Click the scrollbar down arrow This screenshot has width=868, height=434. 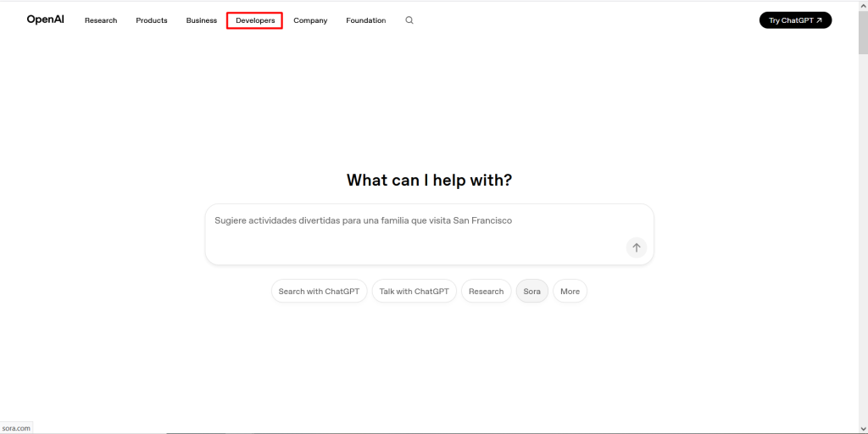point(863,429)
